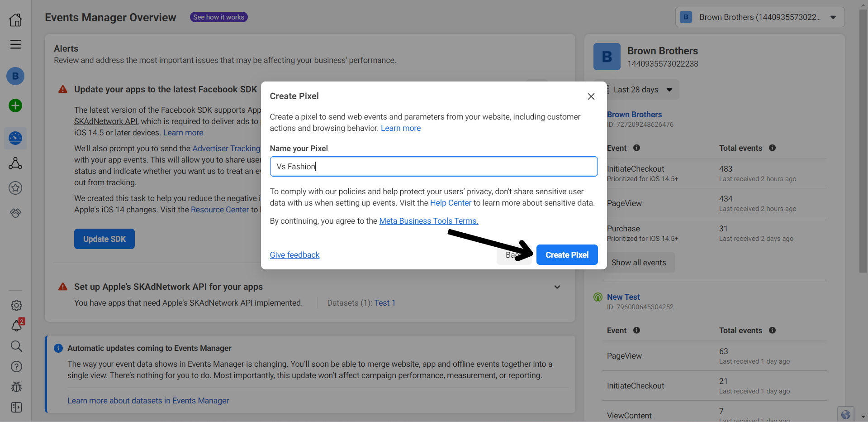Click See how it works pill
The width and height of the screenshot is (868, 422).
click(218, 17)
